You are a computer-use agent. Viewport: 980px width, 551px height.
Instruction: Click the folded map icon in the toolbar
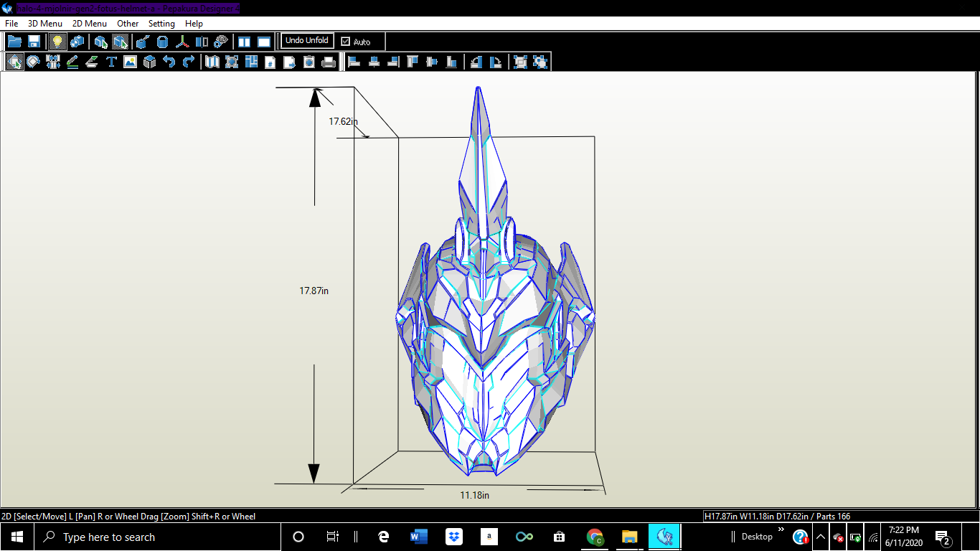point(212,62)
